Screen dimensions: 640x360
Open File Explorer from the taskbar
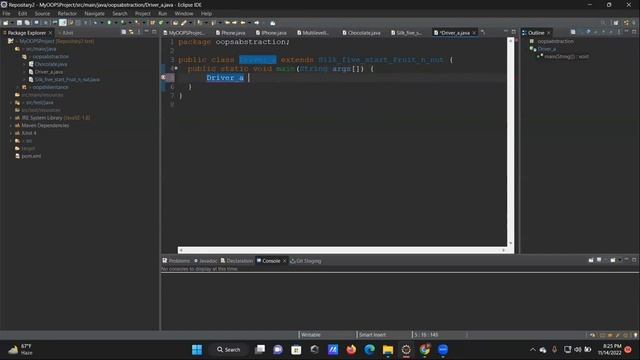(388, 350)
